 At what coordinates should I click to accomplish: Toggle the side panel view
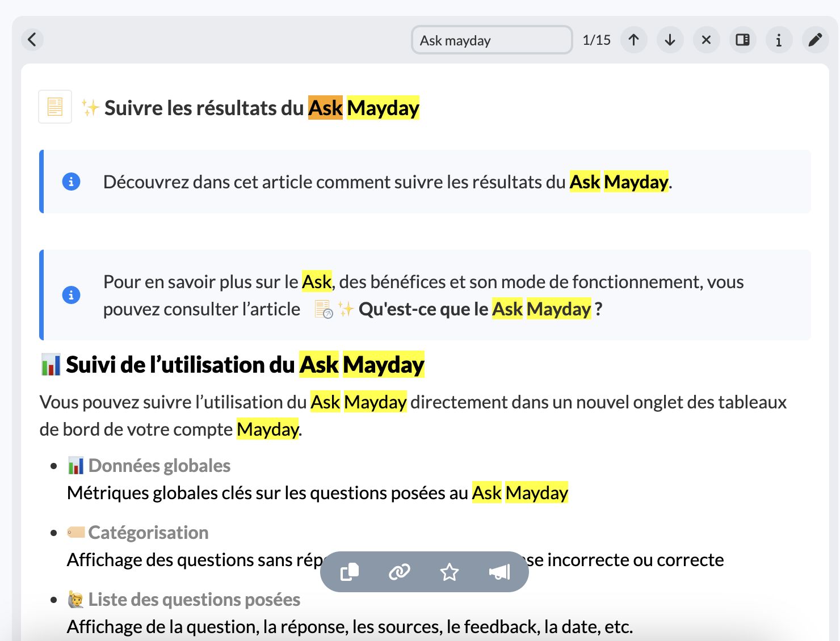[x=742, y=40]
